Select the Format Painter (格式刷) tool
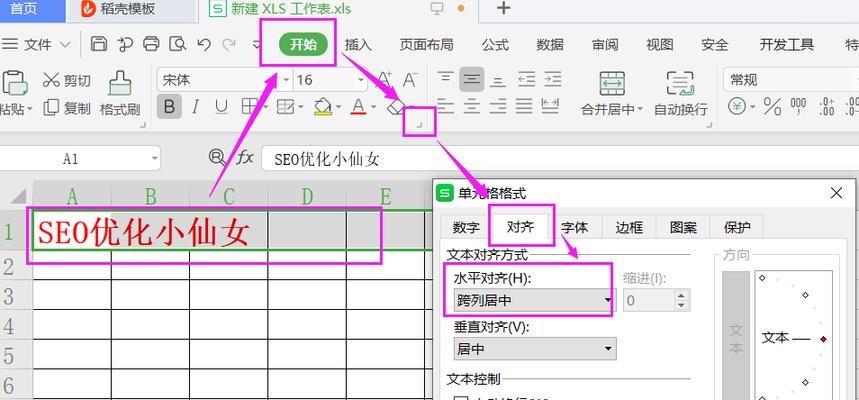The height and width of the screenshot is (400, 859). 120,94
